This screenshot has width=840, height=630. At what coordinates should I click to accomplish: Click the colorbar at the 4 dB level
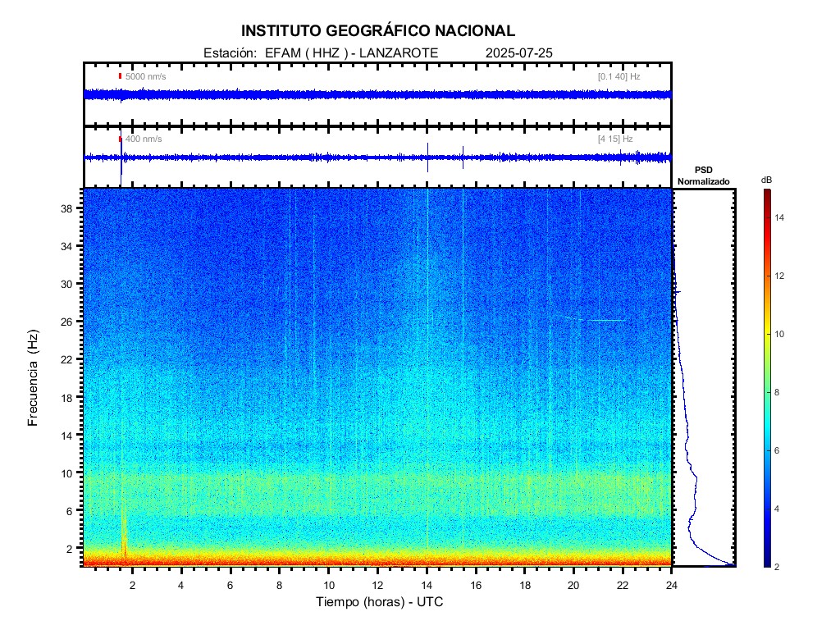pyautogui.click(x=768, y=509)
